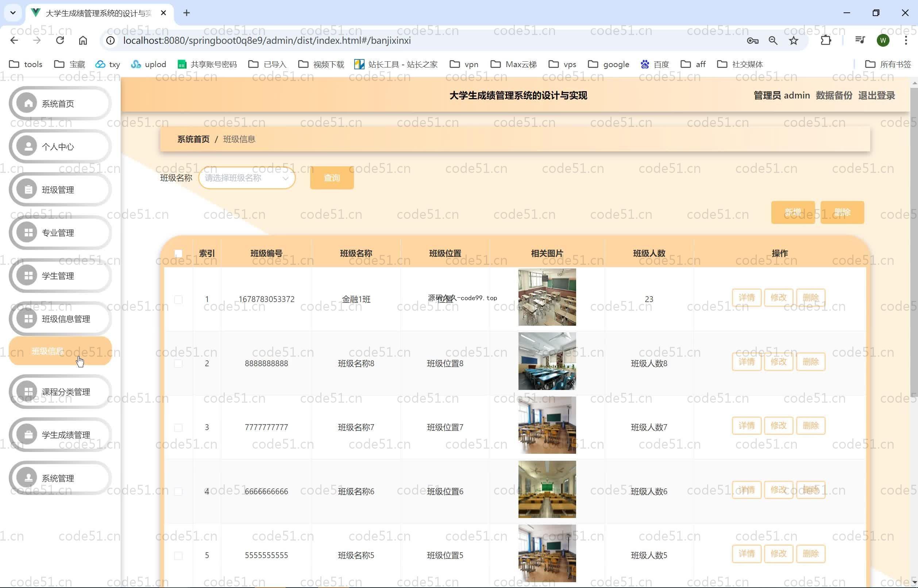Screen dimensions: 918x588
Task: Open the 所有书签 bookmarks folder
Action: click(x=888, y=64)
